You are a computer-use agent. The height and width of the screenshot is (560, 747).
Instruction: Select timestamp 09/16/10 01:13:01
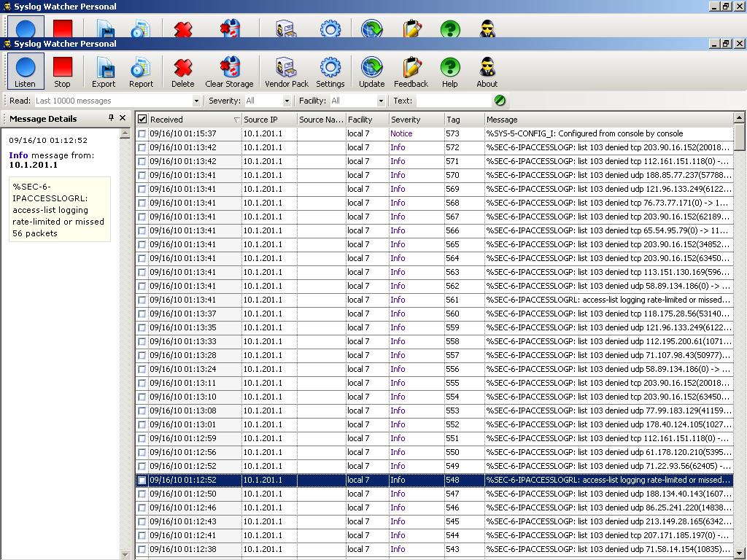coord(183,424)
